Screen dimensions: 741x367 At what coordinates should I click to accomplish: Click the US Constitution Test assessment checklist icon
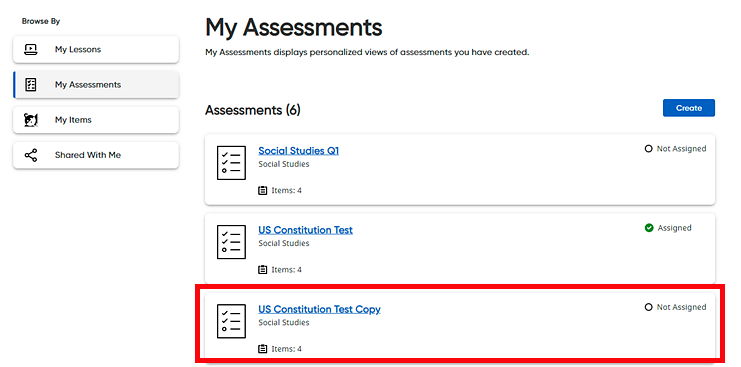[232, 242]
